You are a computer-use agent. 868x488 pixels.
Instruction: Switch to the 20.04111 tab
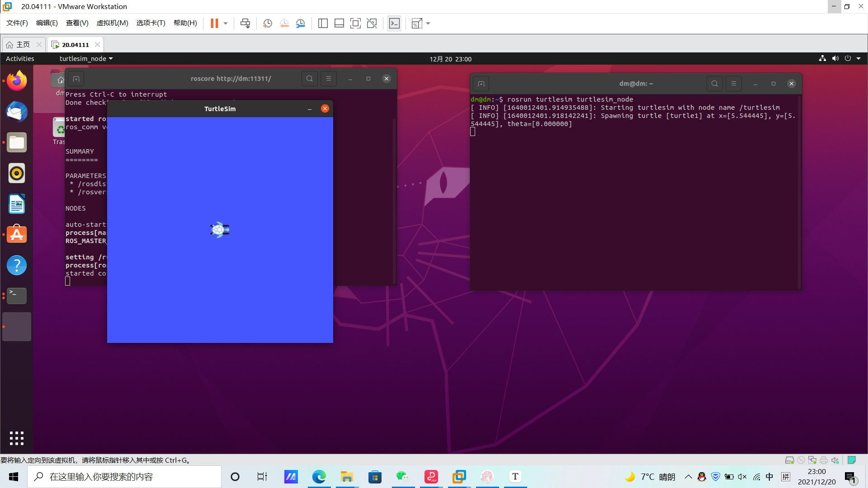75,44
